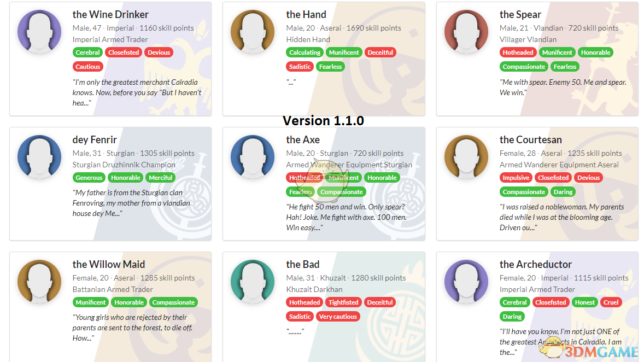Open the Archeductor character title
Viewport: 644px width, 362px height.
536,264
